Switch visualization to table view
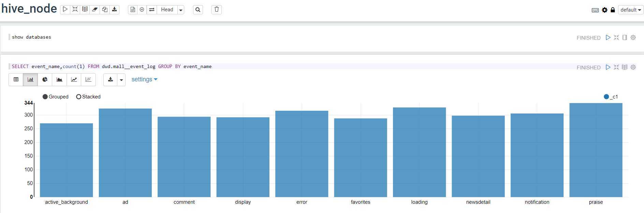Screen dimensions: 644x213 16,80
